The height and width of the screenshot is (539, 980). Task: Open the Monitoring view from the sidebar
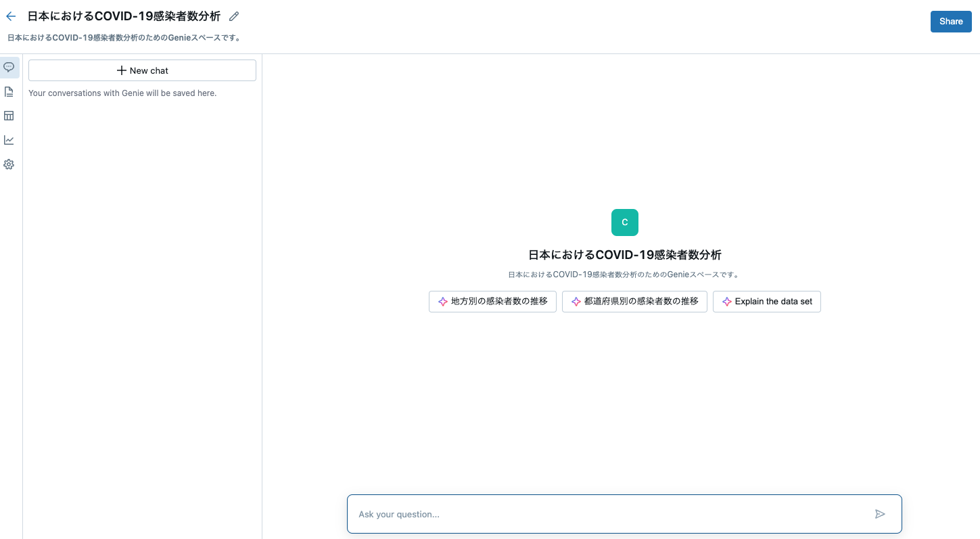point(9,140)
